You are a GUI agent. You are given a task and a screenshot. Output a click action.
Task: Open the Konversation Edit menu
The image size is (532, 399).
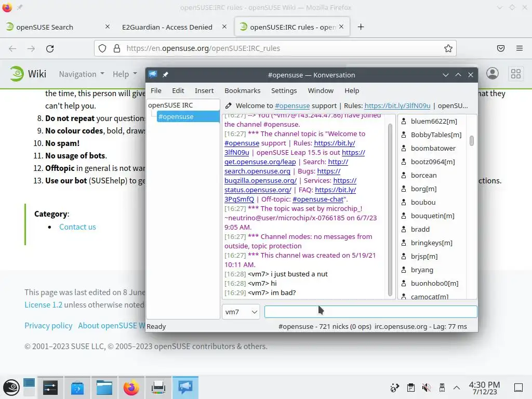178,90
